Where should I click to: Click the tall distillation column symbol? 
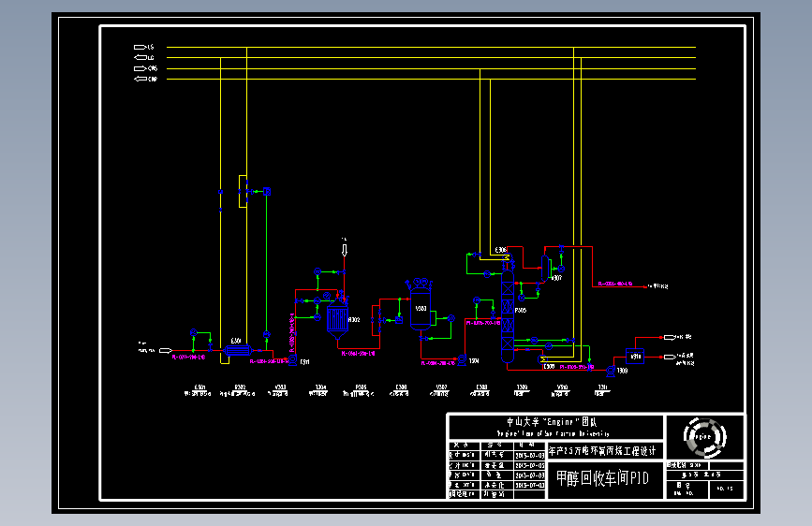point(508,315)
